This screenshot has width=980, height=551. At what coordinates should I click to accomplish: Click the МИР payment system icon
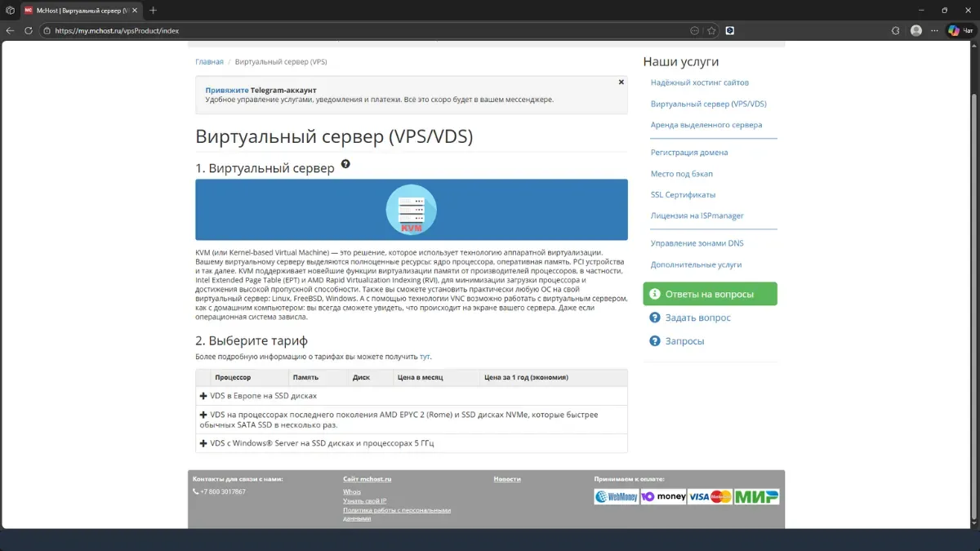click(756, 495)
